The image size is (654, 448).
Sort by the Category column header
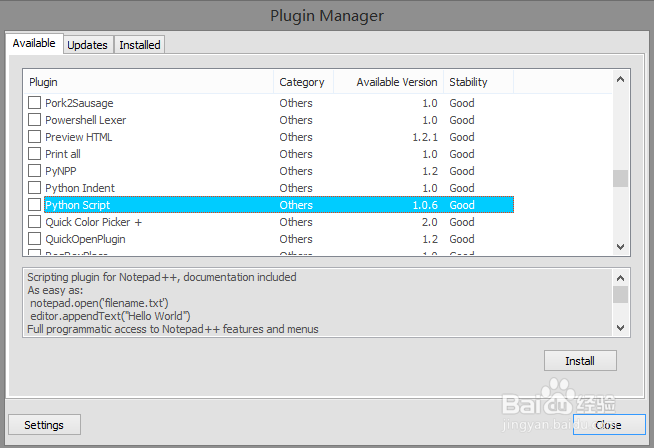(x=303, y=82)
